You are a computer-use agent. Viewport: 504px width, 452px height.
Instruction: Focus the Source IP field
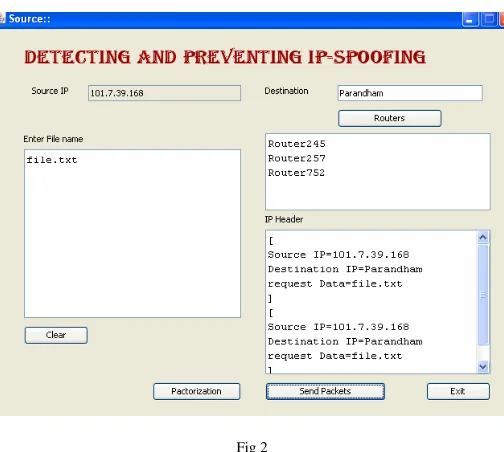tap(164, 93)
